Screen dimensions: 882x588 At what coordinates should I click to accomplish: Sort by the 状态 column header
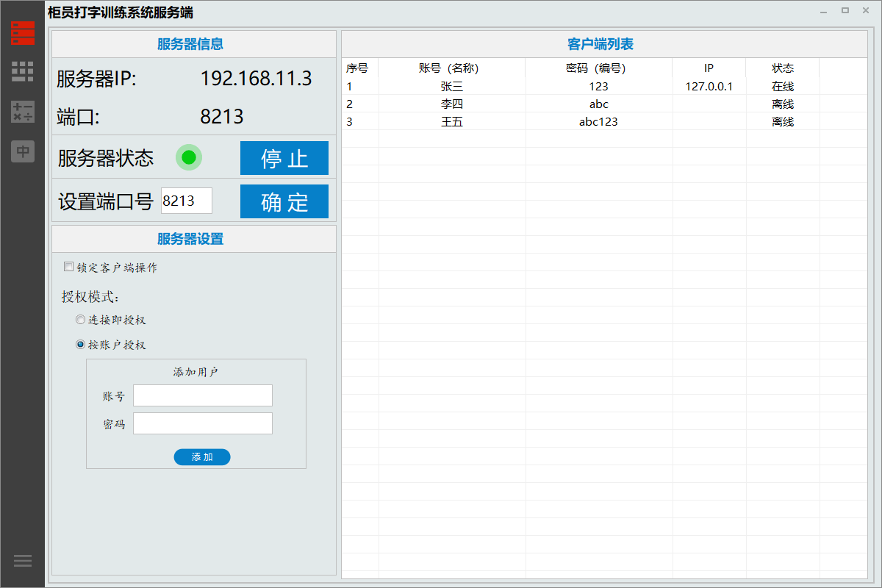tap(782, 68)
